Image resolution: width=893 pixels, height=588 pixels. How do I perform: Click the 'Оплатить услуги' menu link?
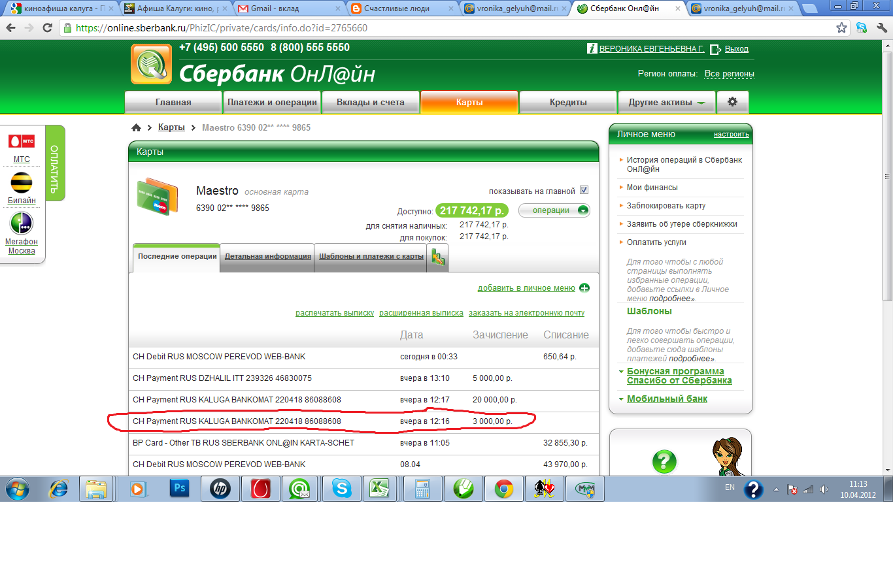point(656,242)
